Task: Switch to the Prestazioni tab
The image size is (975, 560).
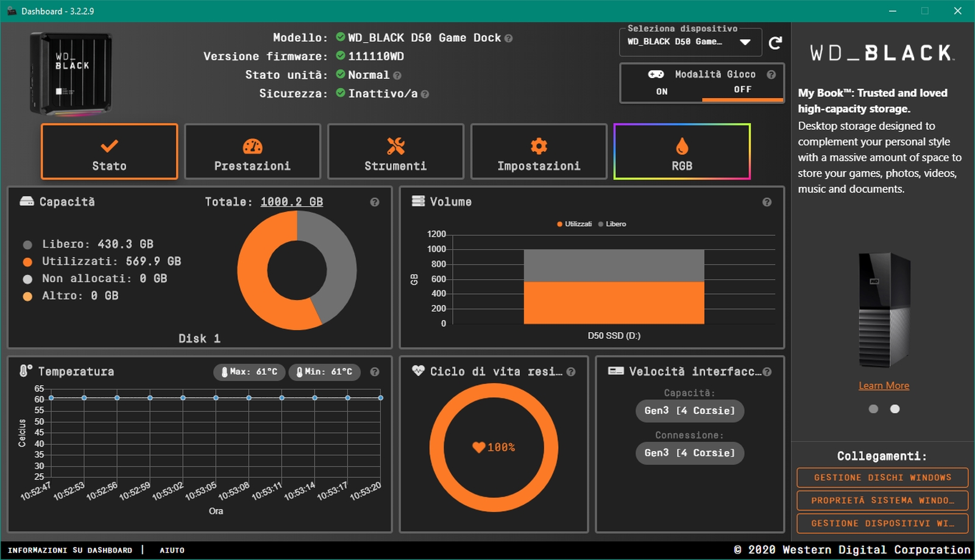Action: point(252,152)
